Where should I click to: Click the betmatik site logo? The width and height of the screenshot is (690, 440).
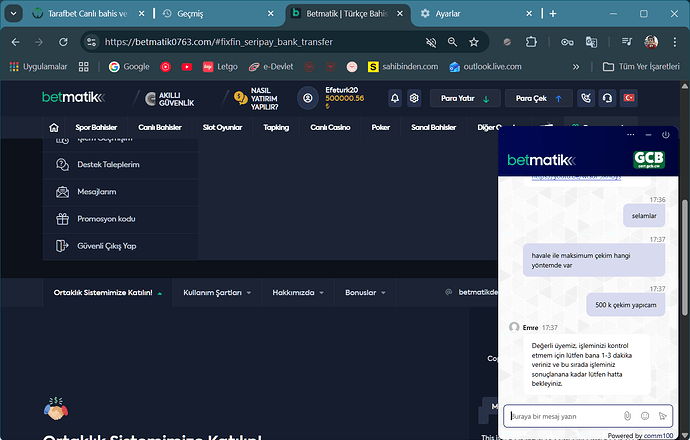point(73,97)
